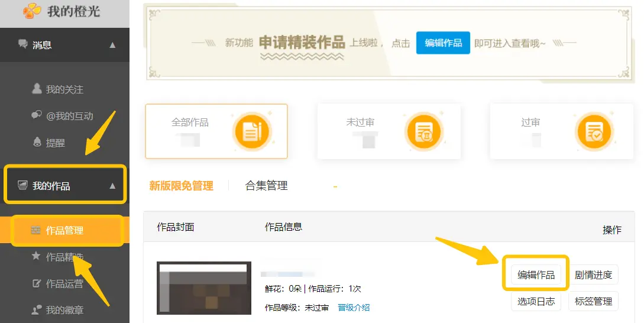Click the orange 全部作品 document icon

coord(251,131)
